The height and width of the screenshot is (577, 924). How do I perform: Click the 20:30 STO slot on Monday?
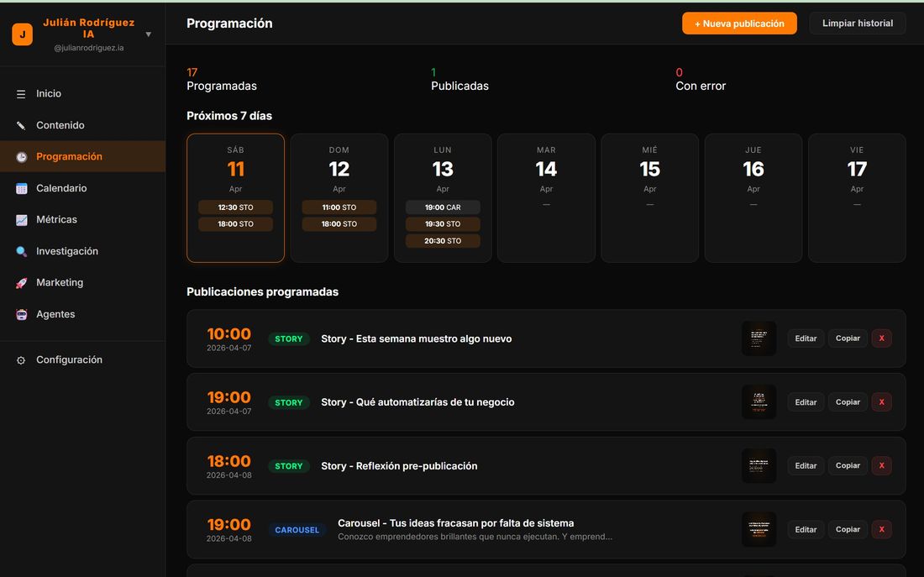[443, 241]
